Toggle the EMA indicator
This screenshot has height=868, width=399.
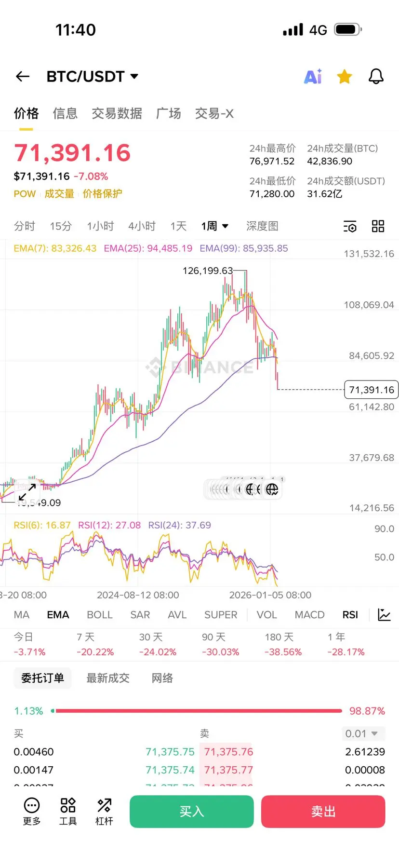[x=58, y=615]
